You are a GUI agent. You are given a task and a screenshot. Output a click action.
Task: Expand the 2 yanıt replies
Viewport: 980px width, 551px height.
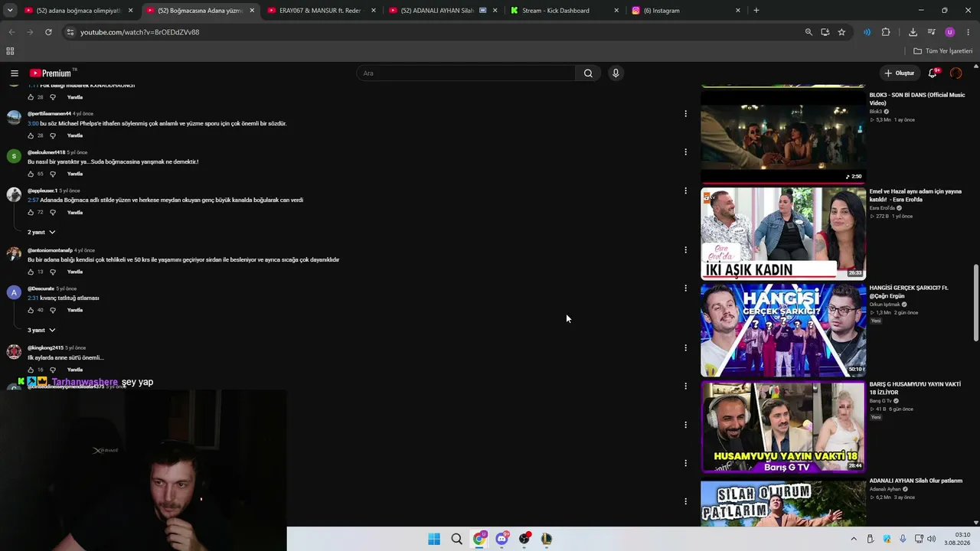(x=41, y=232)
